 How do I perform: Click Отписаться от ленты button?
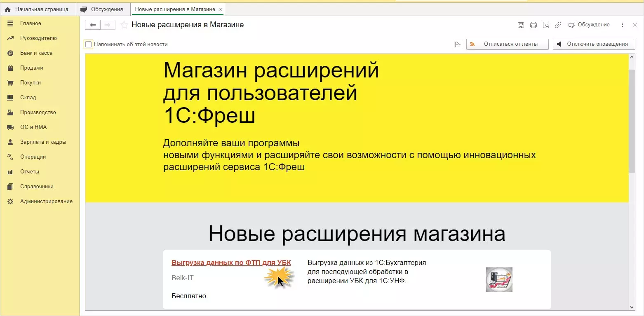pos(508,44)
